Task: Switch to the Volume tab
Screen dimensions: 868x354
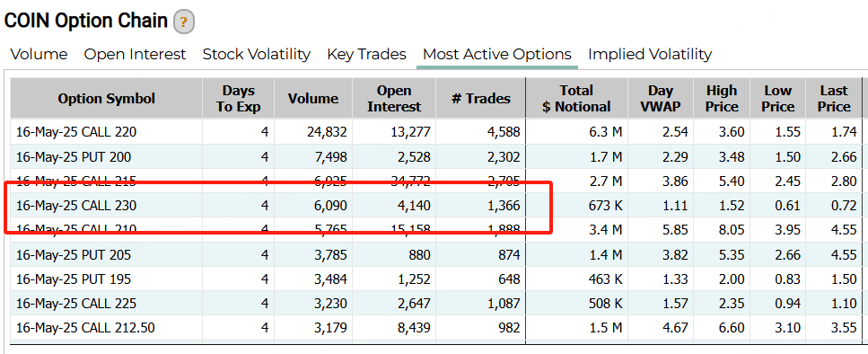Action: tap(39, 54)
